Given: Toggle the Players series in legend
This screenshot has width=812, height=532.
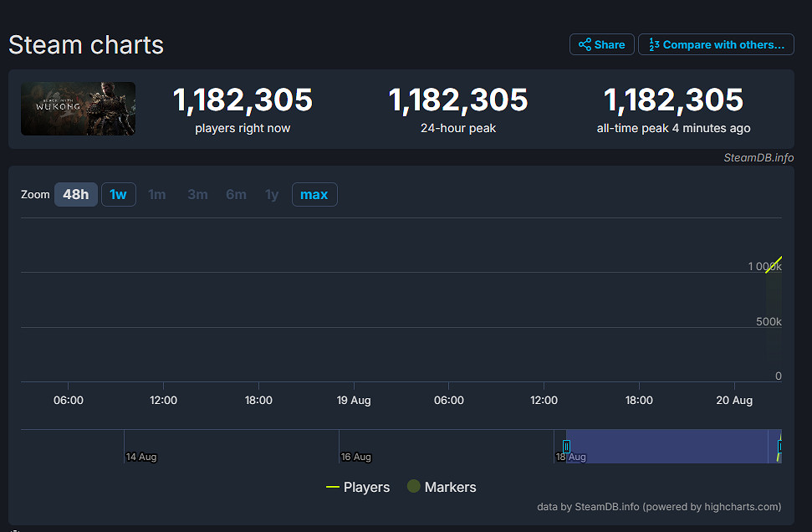Looking at the screenshot, I should 358,487.
